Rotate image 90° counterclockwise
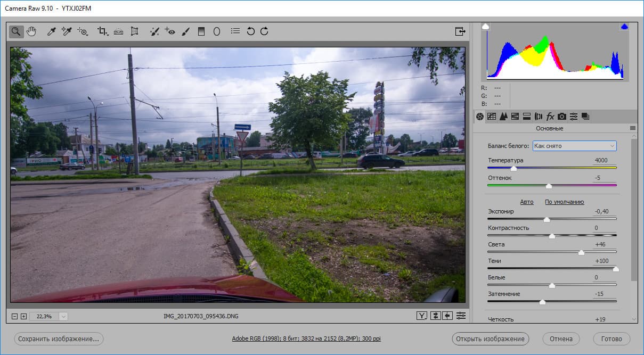Screen dimensions: 644x355 250,31
